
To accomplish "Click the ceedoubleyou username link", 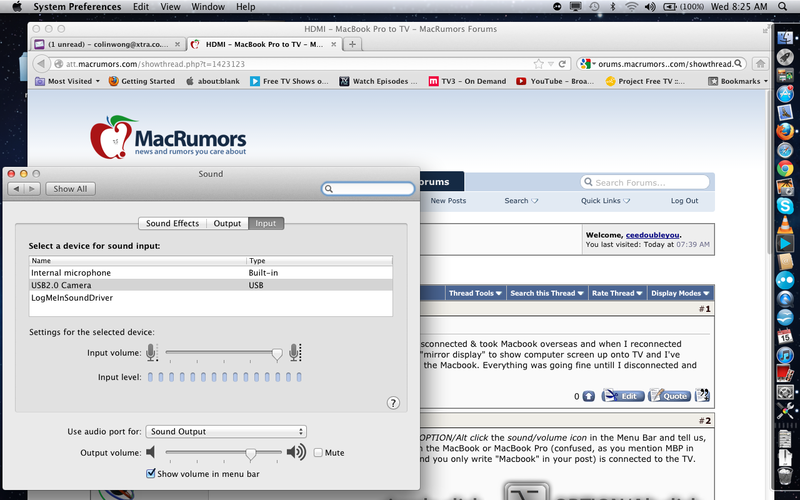I will click(x=653, y=235).
